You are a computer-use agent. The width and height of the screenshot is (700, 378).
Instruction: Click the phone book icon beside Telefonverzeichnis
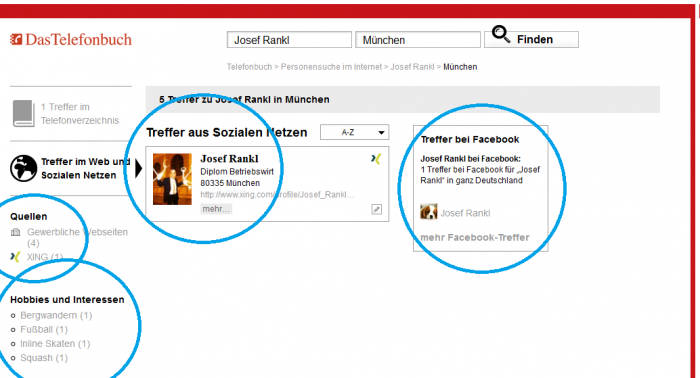(x=23, y=113)
